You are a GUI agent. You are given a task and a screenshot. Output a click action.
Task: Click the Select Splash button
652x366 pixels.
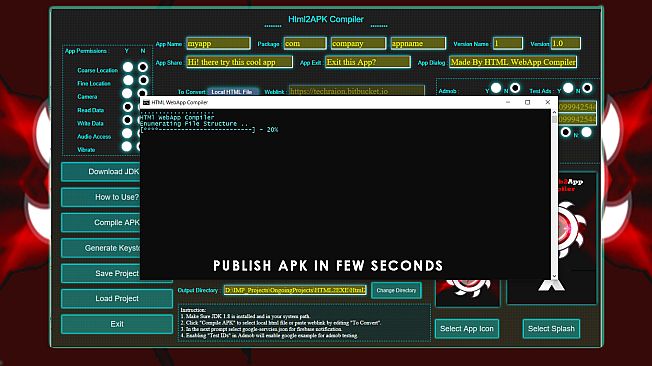point(551,329)
